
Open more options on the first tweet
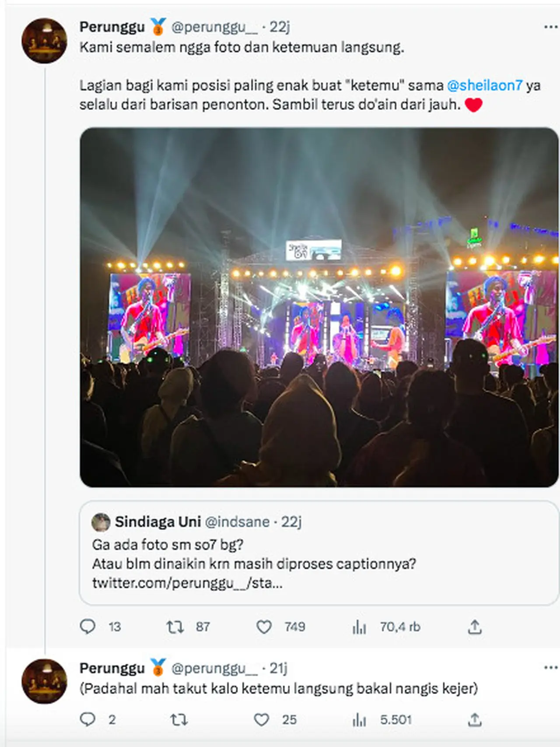pos(550,27)
